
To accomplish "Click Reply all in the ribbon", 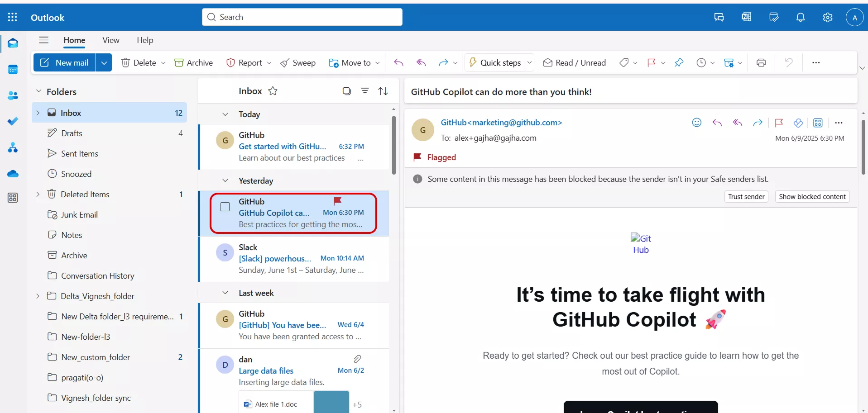I will pyautogui.click(x=421, y=63).
